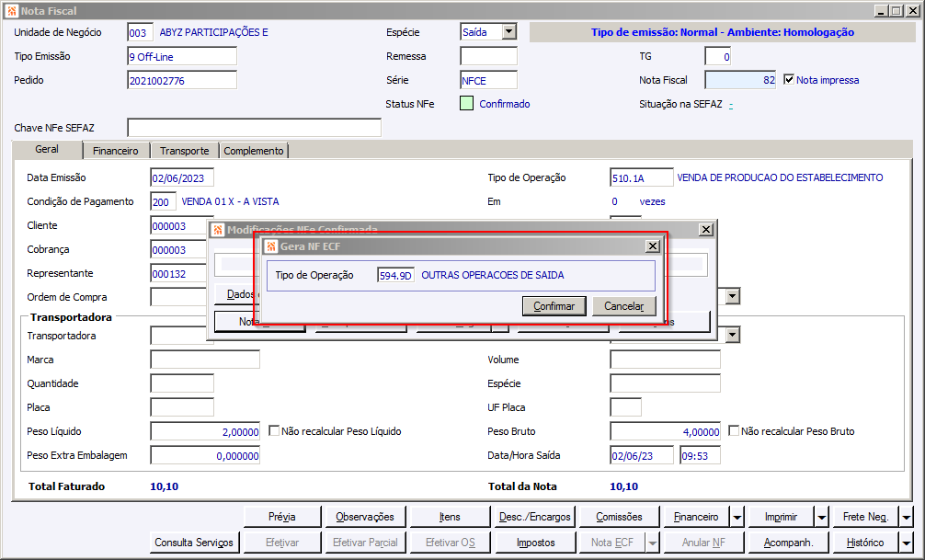
Task: Open the Complemento tab
Action: pos(254,151)
